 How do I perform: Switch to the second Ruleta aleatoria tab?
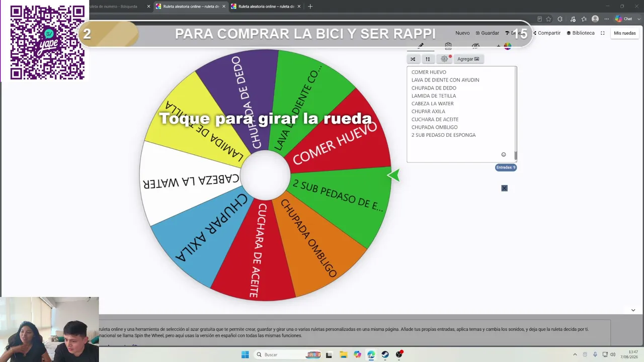tap(266, 7)
